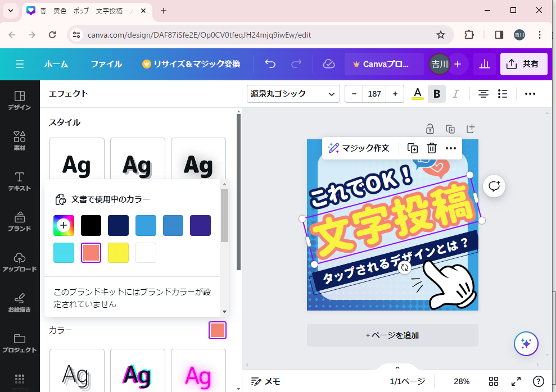Open the テキスト tab in sidebar
The height and width of the screenshot is (392, 556).
[x=20, y=181]
